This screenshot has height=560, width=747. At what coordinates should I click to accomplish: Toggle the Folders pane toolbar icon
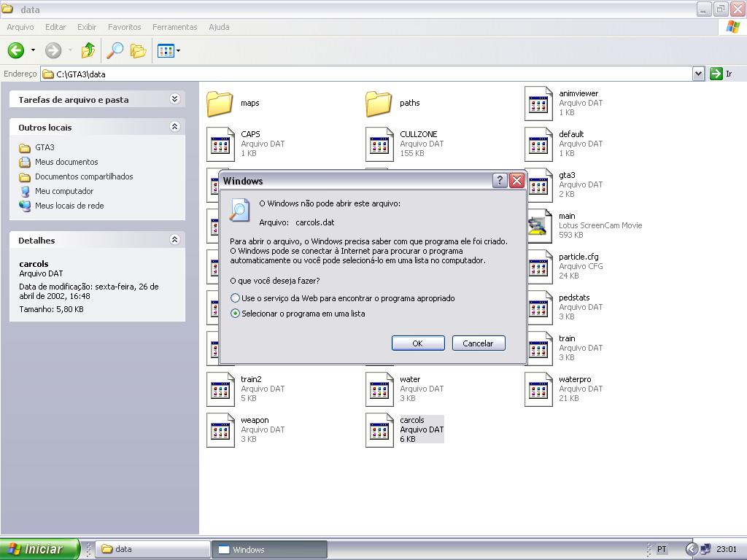(x=138, y=50)
